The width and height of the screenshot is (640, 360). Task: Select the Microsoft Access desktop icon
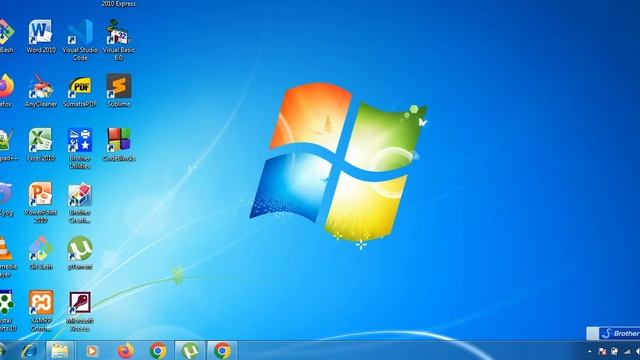point(80,311)
